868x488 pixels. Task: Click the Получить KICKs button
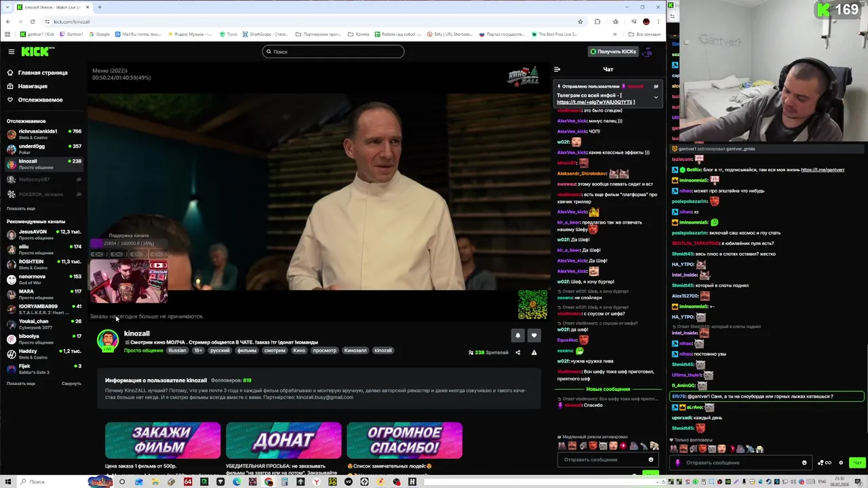pos(613,52)
